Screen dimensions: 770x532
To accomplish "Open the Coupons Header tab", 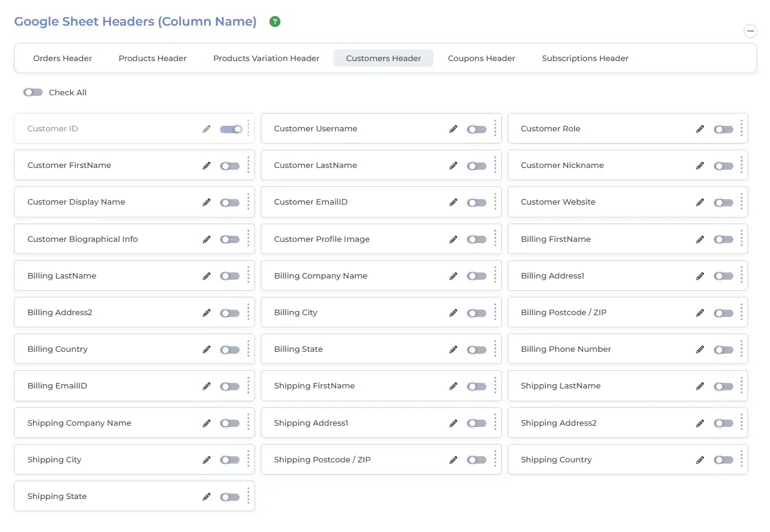I will point(481,59).
